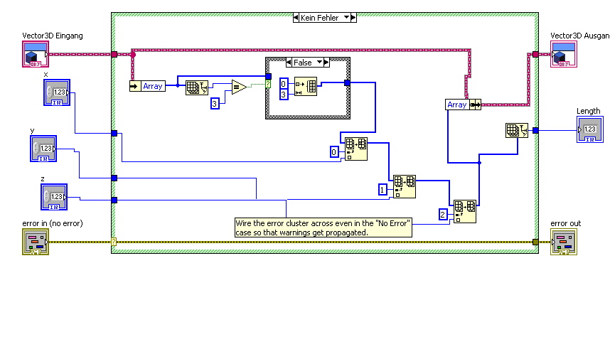Select the error in cluster terminal
The image size is (610, 364).
pyautogui.click(x=36, y=242)
